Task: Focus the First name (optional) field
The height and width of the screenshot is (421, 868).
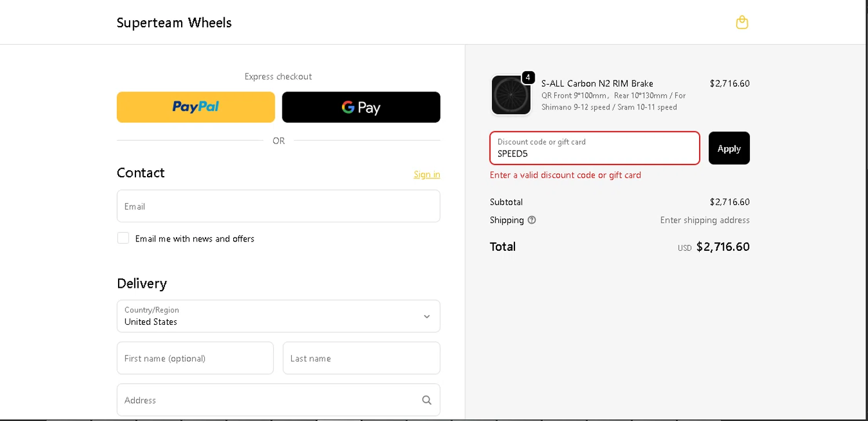Action: 195,358
